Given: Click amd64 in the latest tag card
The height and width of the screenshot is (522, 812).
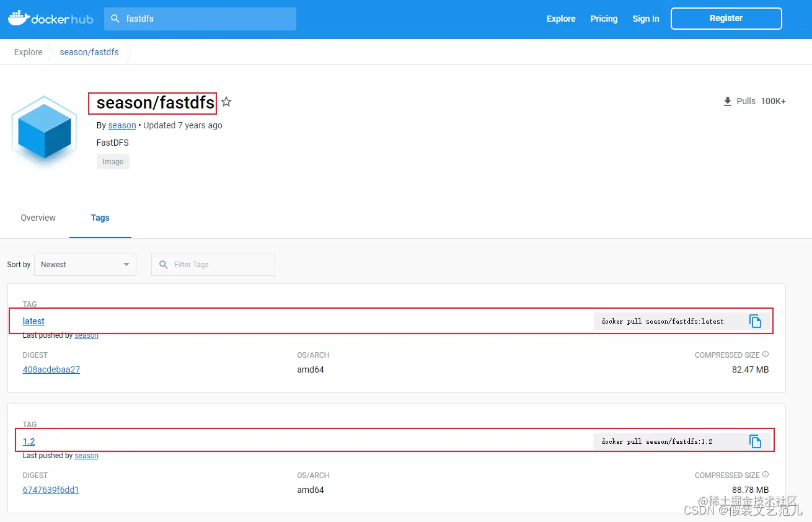Looking at the screenshot, I should tap(311, 369).
